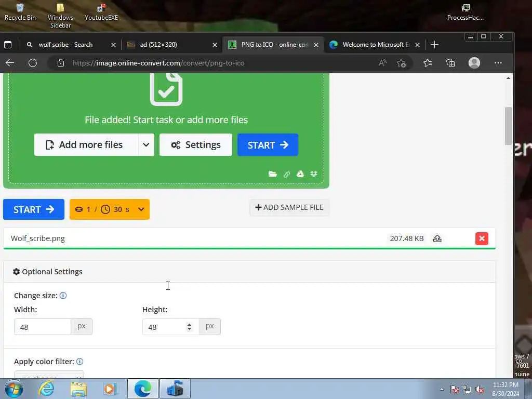Open Action Center flag icon
Image resolution: width=532 pixels, height=399 pixels.
point(454,390)
